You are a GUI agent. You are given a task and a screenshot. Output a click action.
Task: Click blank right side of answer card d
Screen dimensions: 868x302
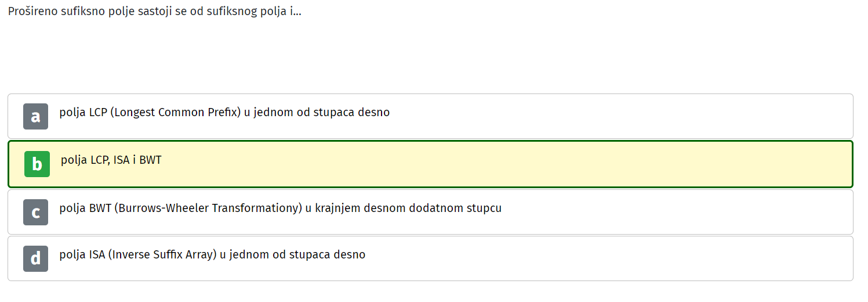[609, 258]
